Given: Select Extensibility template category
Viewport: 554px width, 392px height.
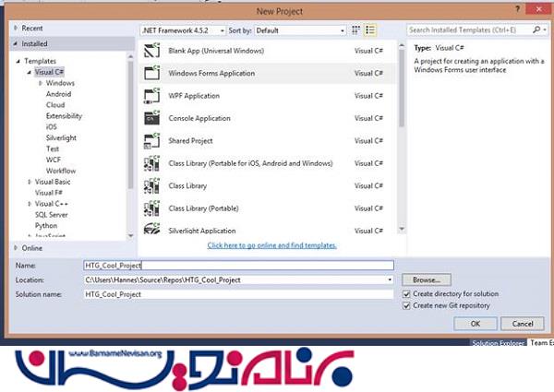Looking at the screenshot, I should point(64,116).
